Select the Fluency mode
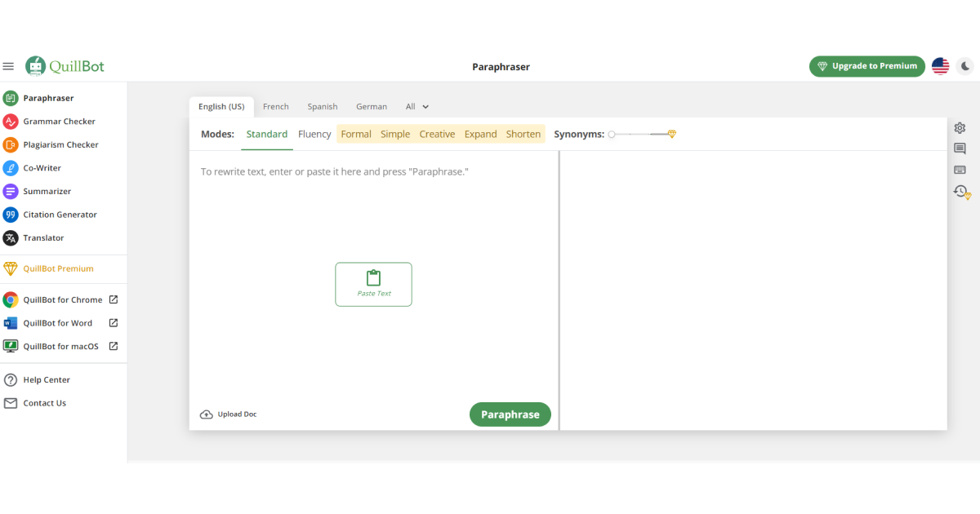This screenshot has height=514, width=980. point(314,135)
